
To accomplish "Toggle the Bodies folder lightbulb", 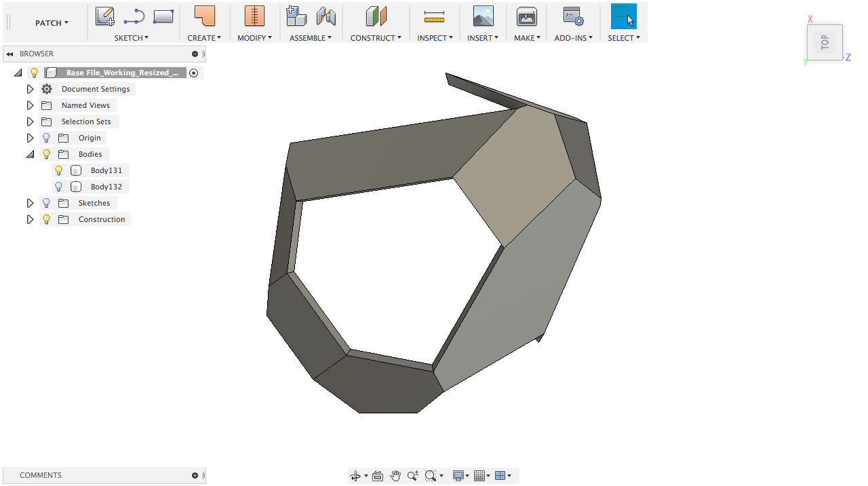I will (47, 154).
